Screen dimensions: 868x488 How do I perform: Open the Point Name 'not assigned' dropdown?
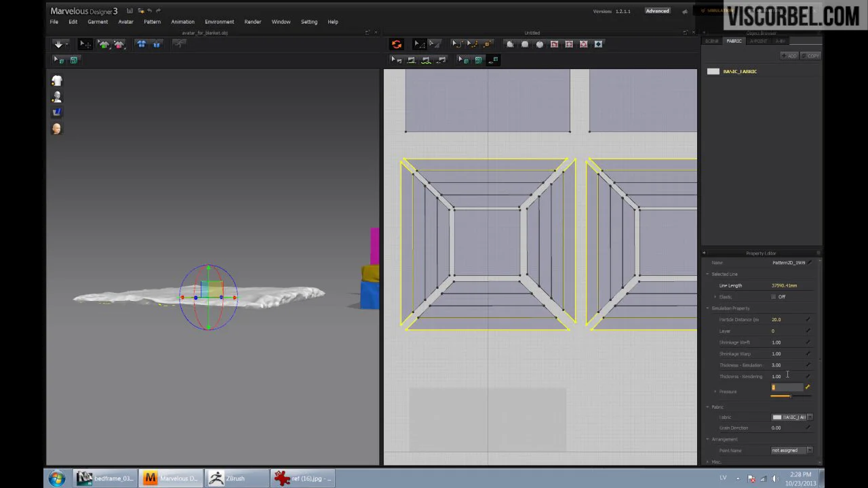792,450
